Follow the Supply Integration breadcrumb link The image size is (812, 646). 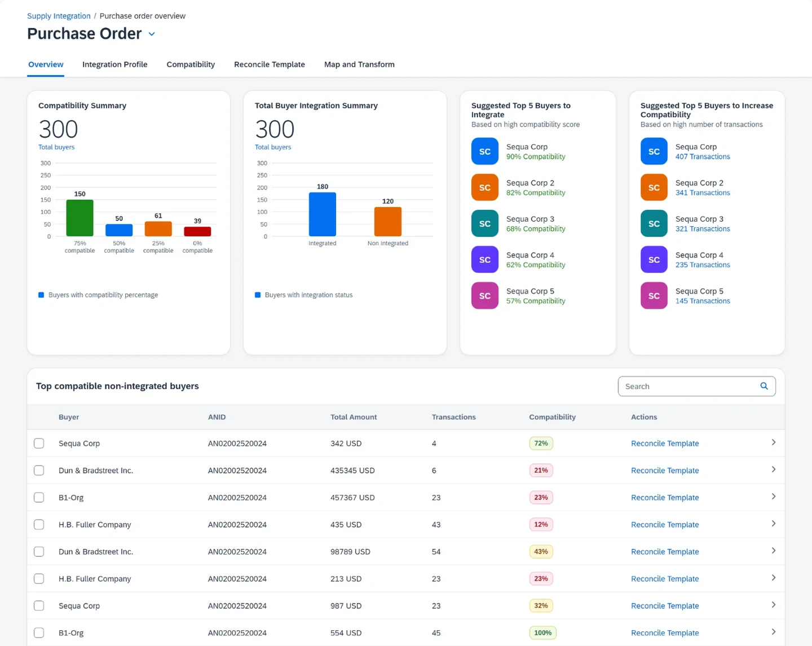pos(59,16)
